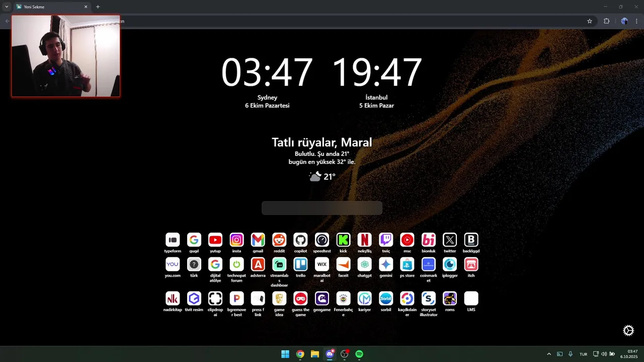Open the Chrome profile avatar
This screenshot has height=362, width=644.
coord(624,21)
